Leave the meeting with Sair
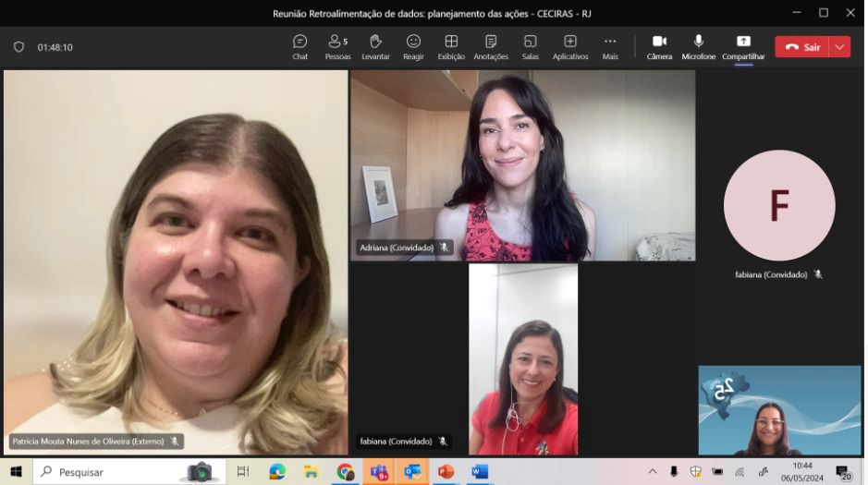 coord(802,47)
